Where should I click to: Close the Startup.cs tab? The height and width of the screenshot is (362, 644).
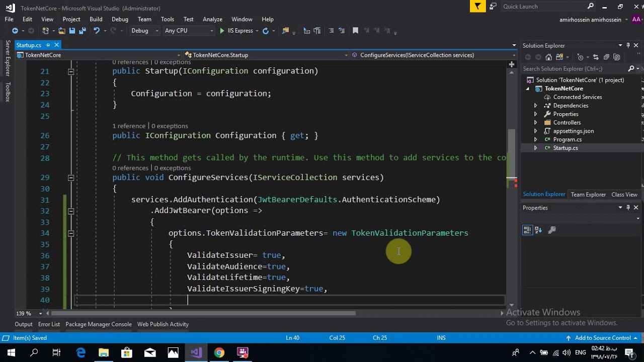pyautogui.click(x=56, y=45)
